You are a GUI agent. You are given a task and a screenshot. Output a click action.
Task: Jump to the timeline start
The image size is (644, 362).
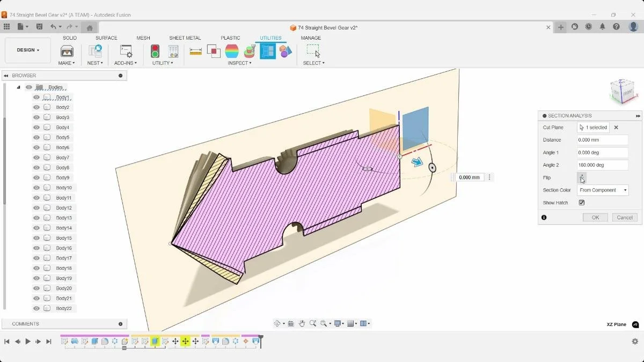(x=7, y=341)
